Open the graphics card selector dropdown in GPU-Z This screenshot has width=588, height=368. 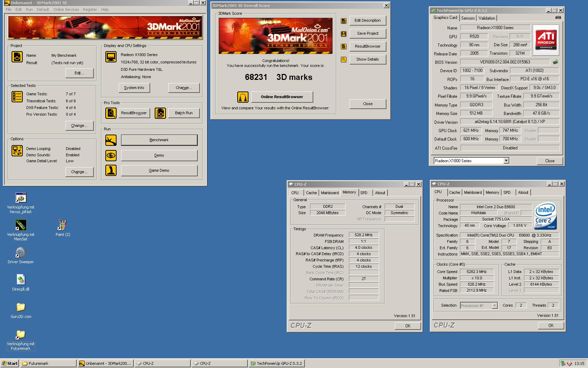point(506,161)
